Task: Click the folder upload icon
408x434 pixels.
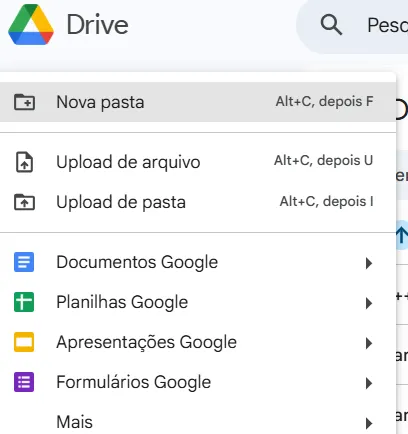Action: pyautogui.click(x=24, y=202)
